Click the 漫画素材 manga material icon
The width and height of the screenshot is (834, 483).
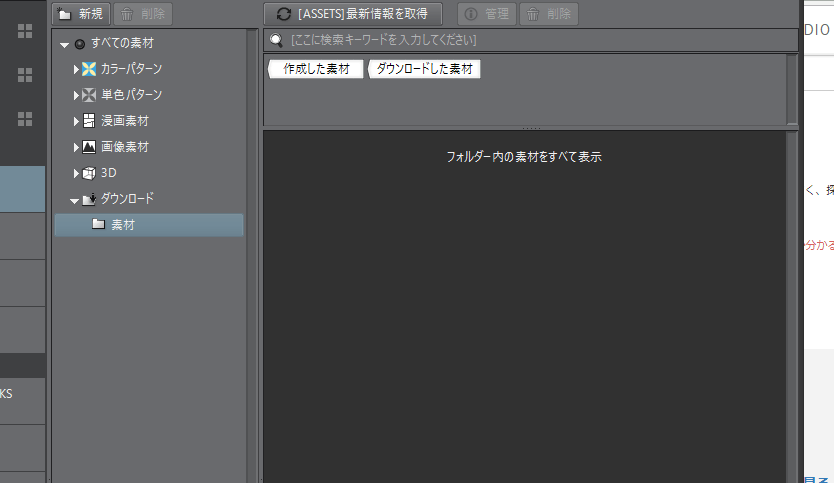click(x=89, y=121)
